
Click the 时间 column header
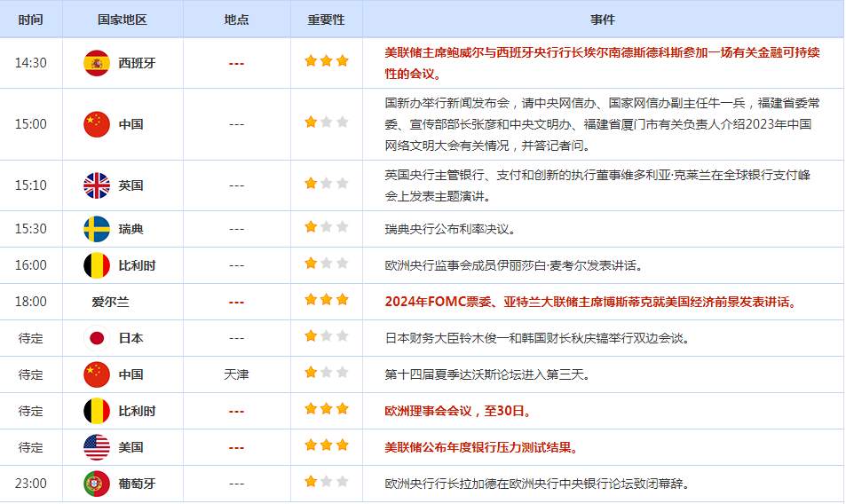(x=31, y=20)
